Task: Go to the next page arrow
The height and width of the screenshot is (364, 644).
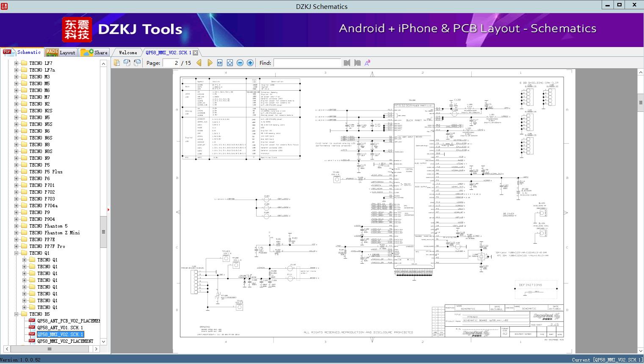Action: pyautogui.click(x=210, y=63)
